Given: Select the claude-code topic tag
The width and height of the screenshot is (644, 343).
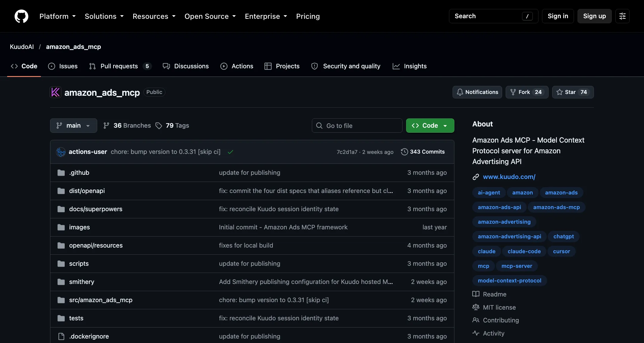Looking at the screenshot, I should 524,251.
